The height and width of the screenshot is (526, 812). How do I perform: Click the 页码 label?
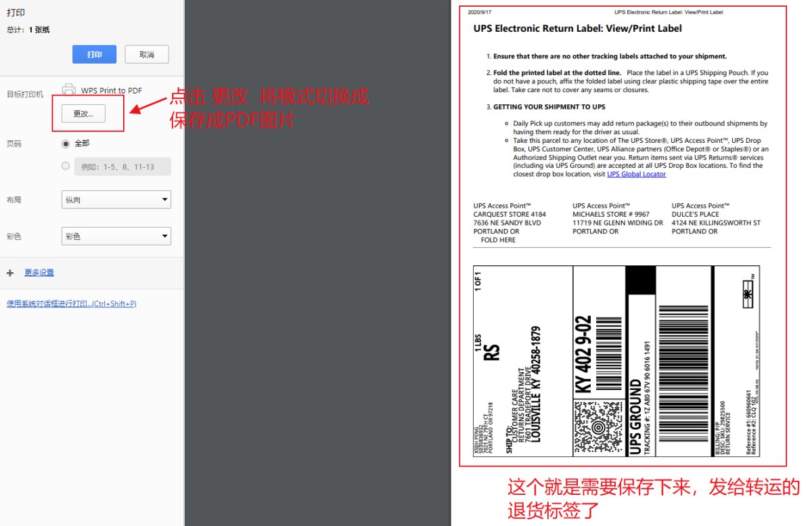[14, 144]
